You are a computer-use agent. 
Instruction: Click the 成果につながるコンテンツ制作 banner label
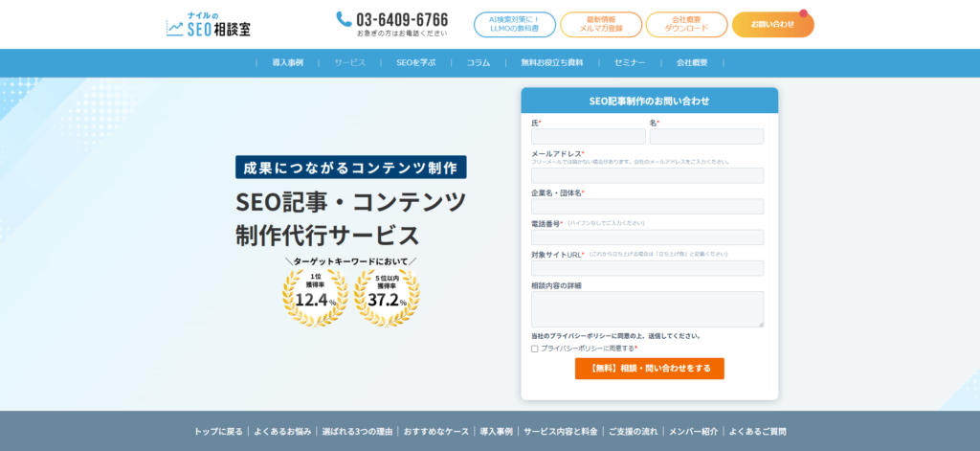(350, 168)
